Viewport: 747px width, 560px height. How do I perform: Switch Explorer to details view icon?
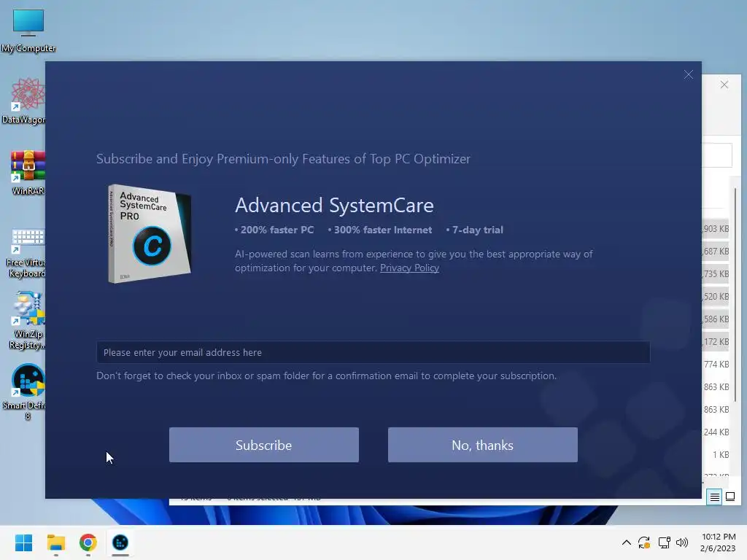tap(715, 497)
